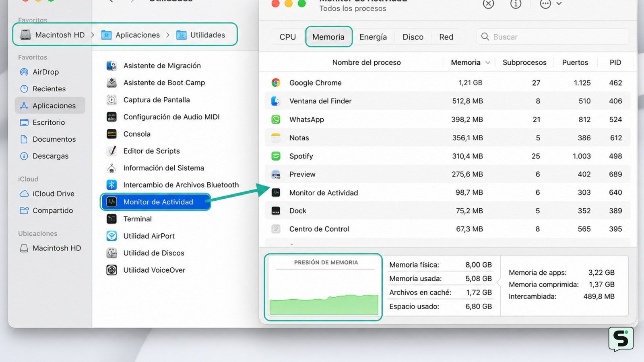Switch to the CPU tab

(287, 37)
